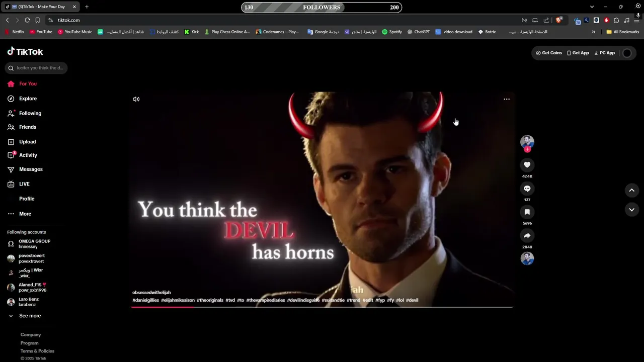Open the Explore page

click(x=22, y=99)
